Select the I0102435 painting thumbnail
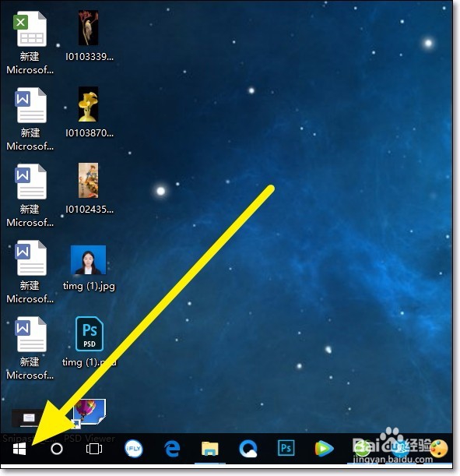Image resolution: width=460 pixels, height=476 pixels. point(88,180)
